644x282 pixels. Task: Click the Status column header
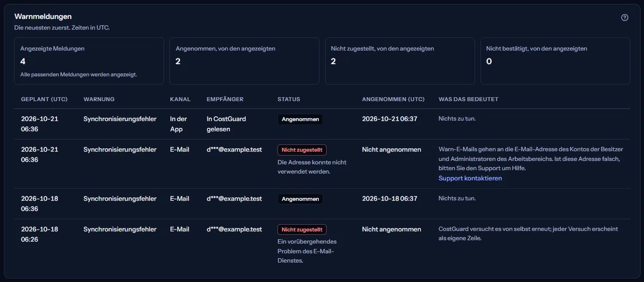click(x=289, y=99)
